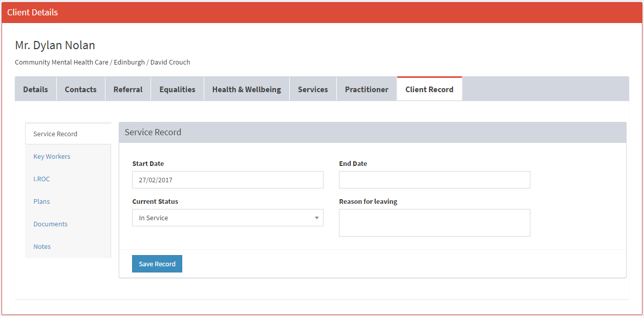The width and height of the screenshot is (644, 316).
Task: Select the Client Record tab
Action: pyautogui.click(x=429, y=89)
